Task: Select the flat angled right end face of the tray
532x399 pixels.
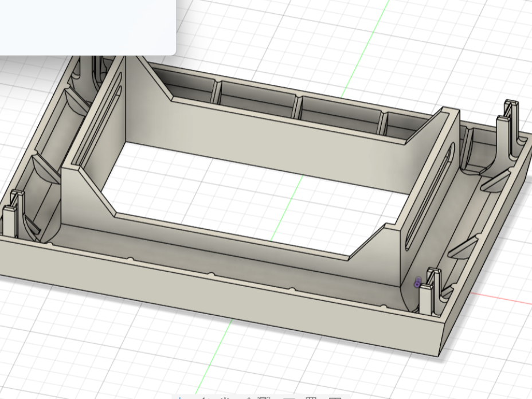Action: coord(486,247)
